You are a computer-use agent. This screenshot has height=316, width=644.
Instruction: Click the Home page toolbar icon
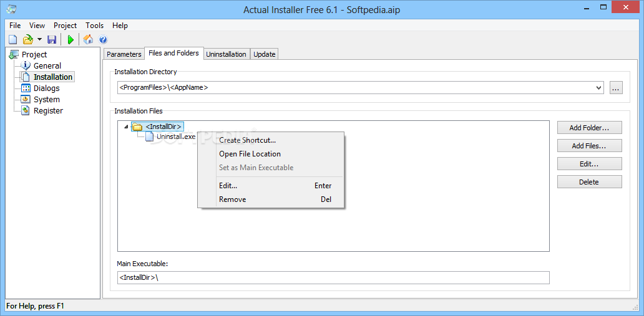click(x=89, y=39)
